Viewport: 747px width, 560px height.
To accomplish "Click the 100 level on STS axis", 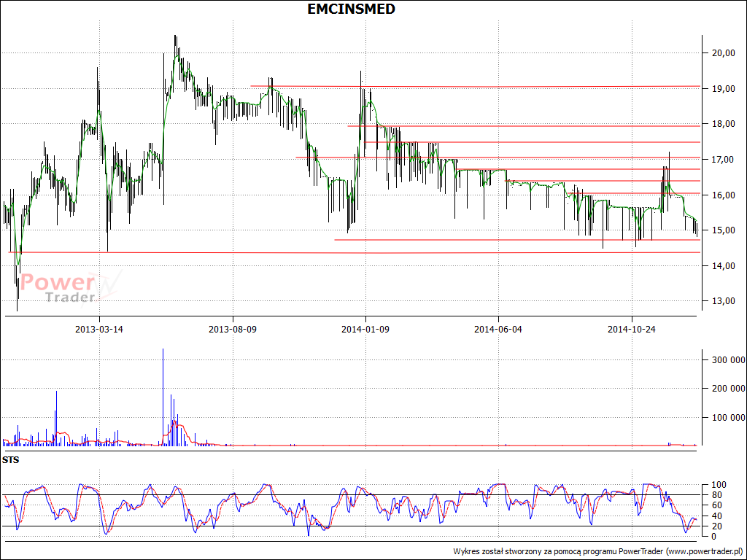I will coord(718,485).
